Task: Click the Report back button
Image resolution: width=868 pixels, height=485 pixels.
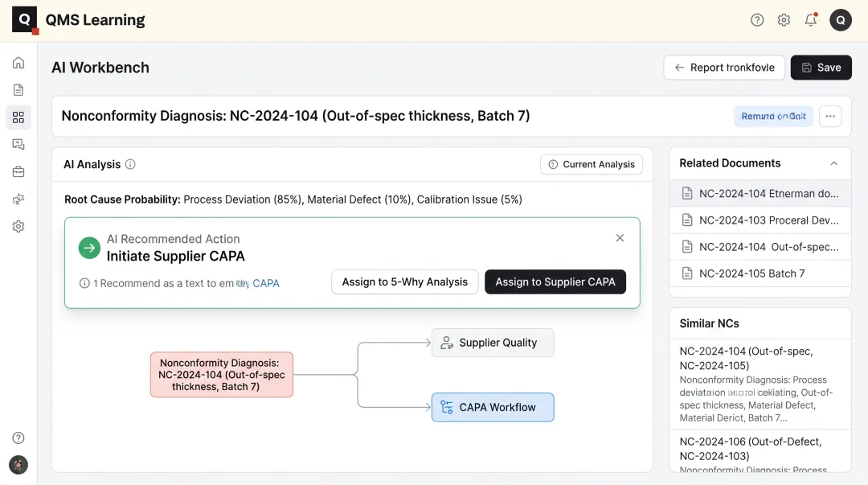Action: (x=724, y=68)
